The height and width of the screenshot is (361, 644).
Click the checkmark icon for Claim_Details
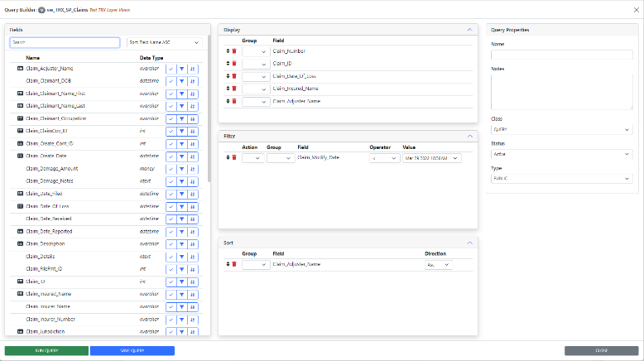[171, 258]
